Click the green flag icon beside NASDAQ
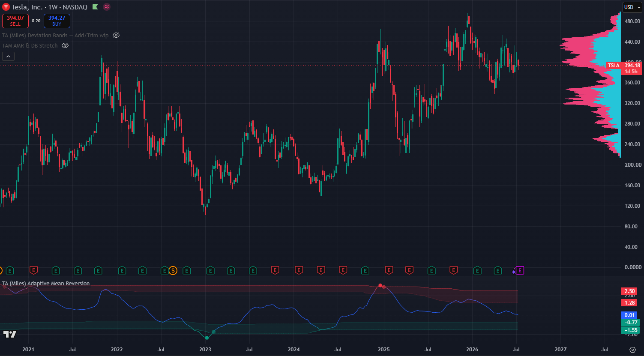Screen dimensions: 644x356 95,7
